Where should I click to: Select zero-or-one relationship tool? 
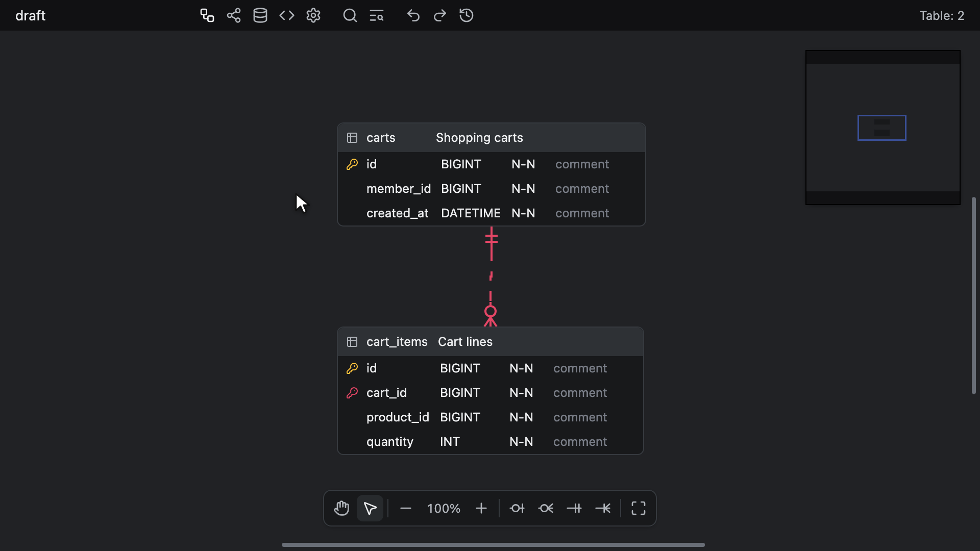click(x=517, y=508)
